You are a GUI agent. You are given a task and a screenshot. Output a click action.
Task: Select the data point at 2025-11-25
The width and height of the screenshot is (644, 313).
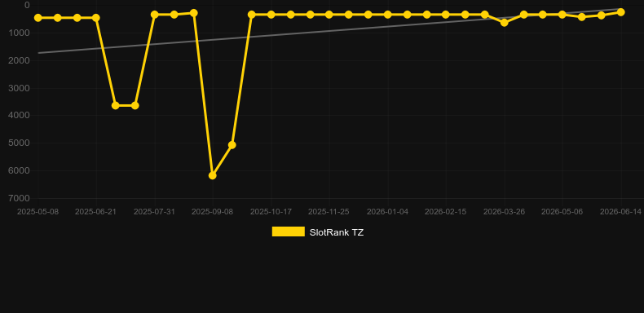pos(329,15)
